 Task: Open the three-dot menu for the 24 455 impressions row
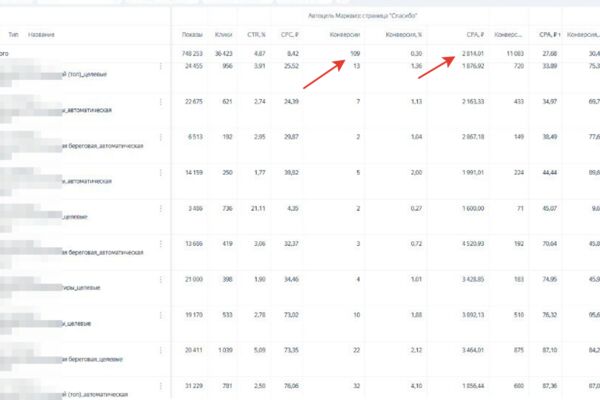[161, 66]
